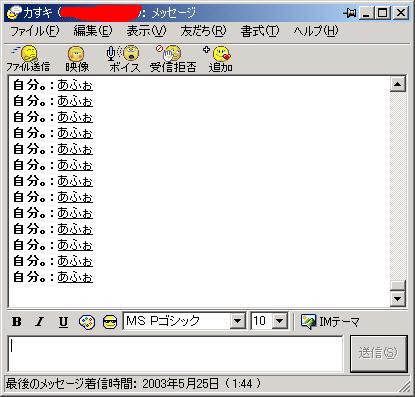
Task: Open the ファイル(F) menu
Action: (x=34, y=31)
